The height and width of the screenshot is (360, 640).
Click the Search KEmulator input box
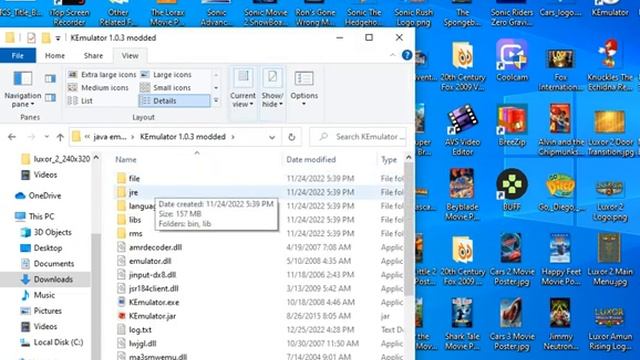(x=358, y=137)
